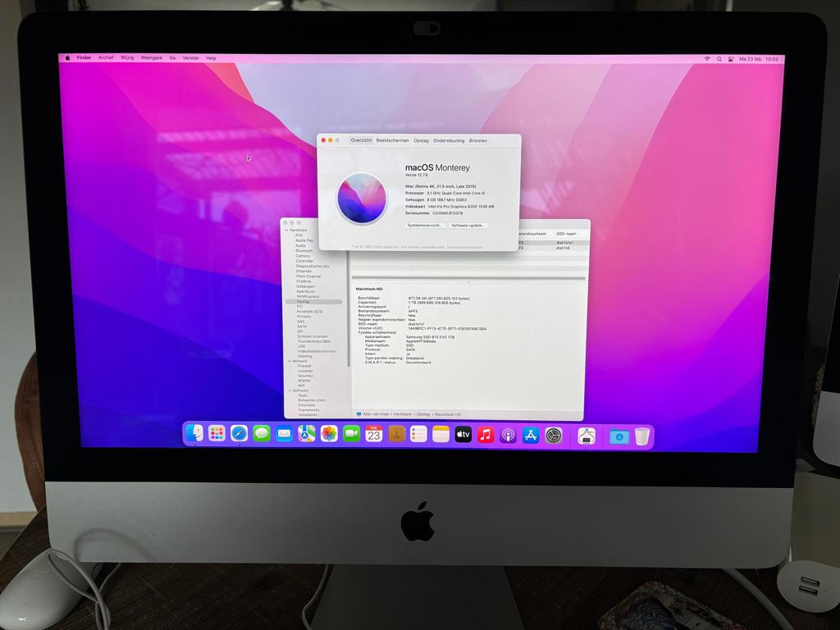Collapse the Hardware section
Screen dimensions: 840x630
287,231
